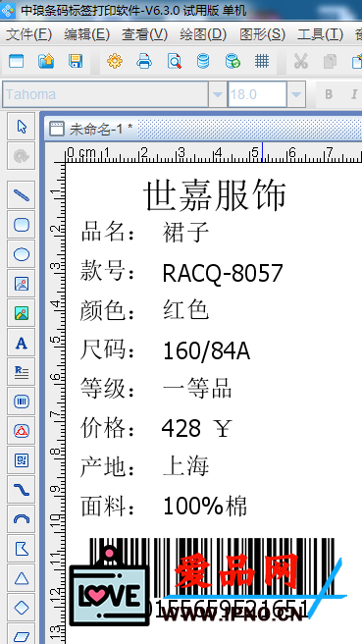This screenshot has width=362, height=644.
Task: Expand the Tahoma font dropdown
Action: pyautogui.click(x=218, y=94)
